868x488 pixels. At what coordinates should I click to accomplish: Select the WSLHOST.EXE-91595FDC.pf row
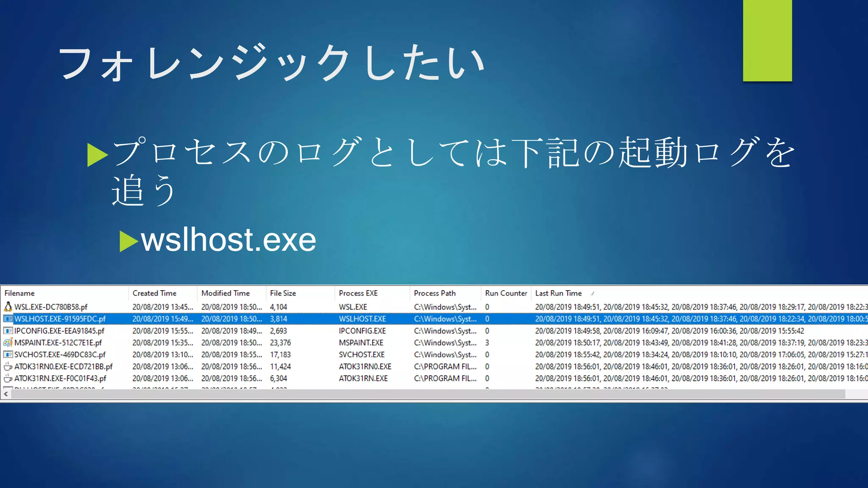point(434,319)
